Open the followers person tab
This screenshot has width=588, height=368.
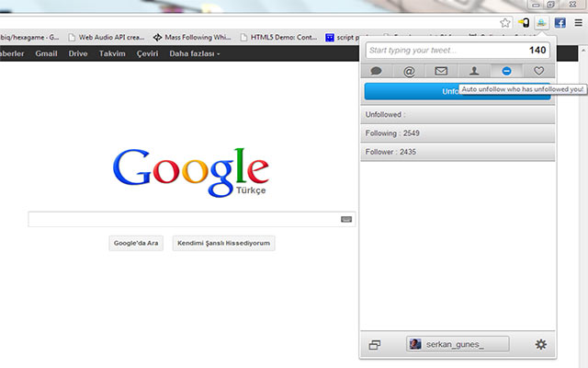point(474,71)
